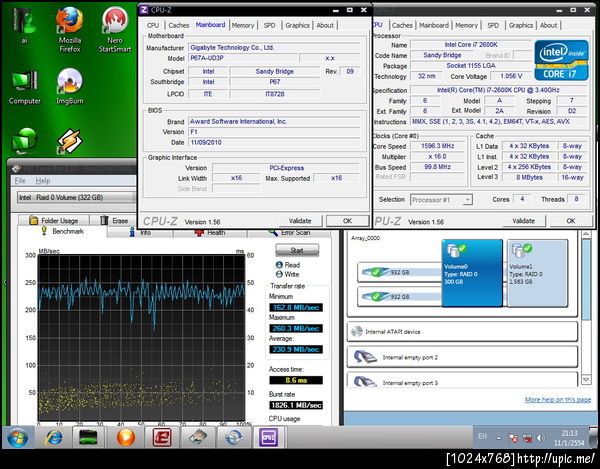The image size is (600, 469).
Task: Click the Intel Core i7 2600K name field
Action: point(471,45)
